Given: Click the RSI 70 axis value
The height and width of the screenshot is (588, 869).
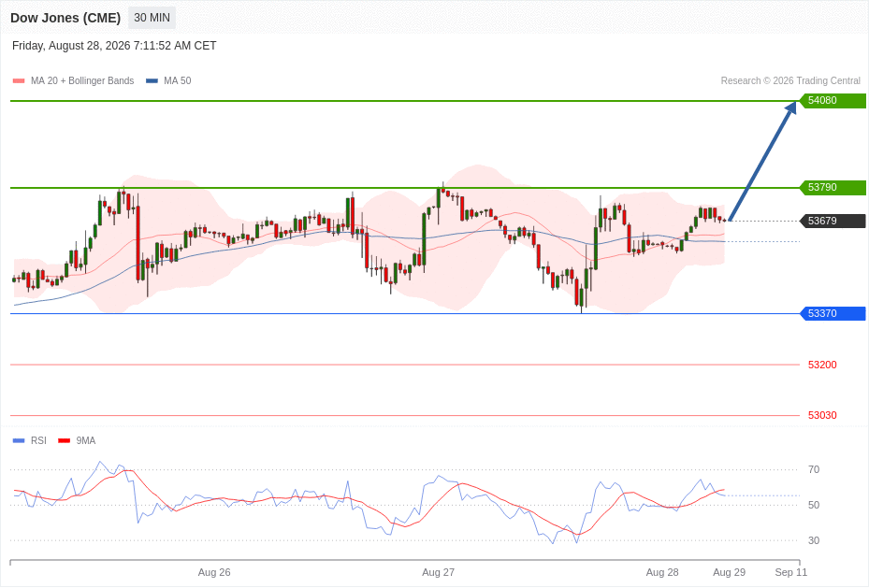Looking at the screenshot, I should tap(814, 469).
